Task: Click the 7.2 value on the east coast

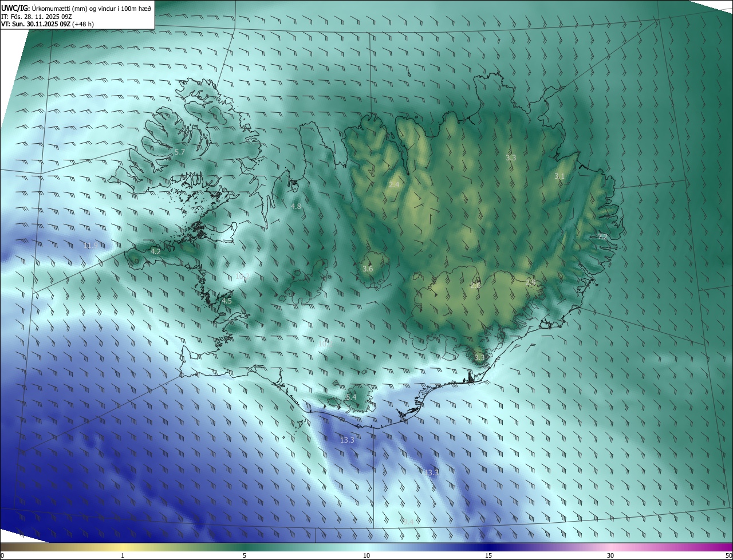Action: point(602,236)
